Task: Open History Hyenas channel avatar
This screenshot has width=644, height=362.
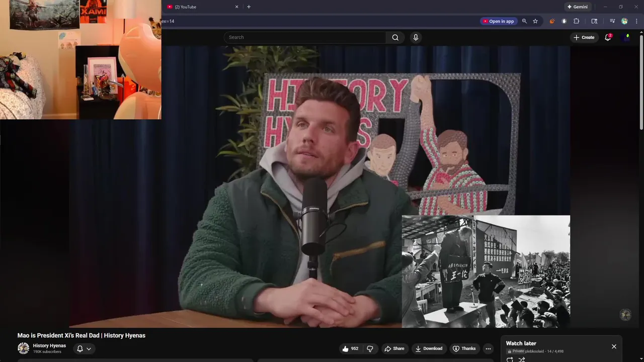Action: pyautogui.click(x=23, y=348)
